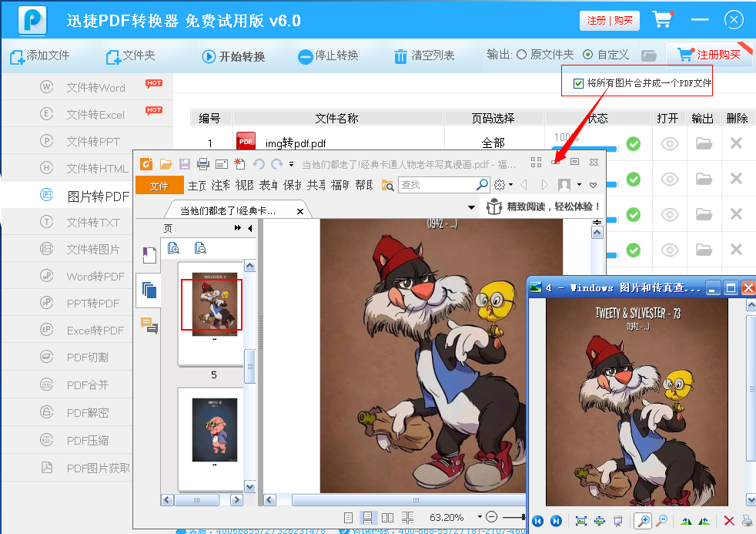Open PDF合并 in the sidebar
756x534 pixels.
click(68, 385)
